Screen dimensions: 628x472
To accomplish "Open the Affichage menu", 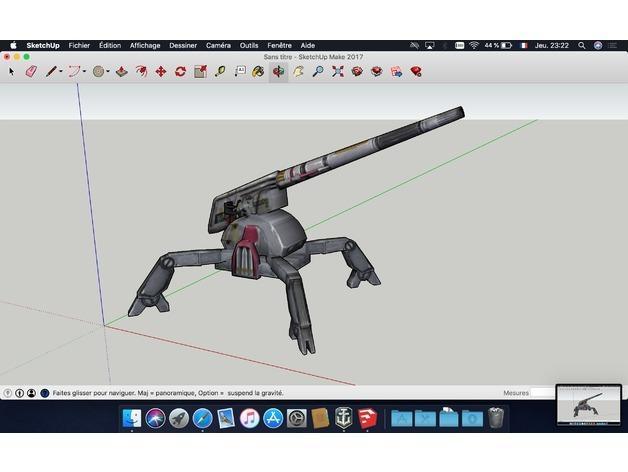I will [145, 45].
